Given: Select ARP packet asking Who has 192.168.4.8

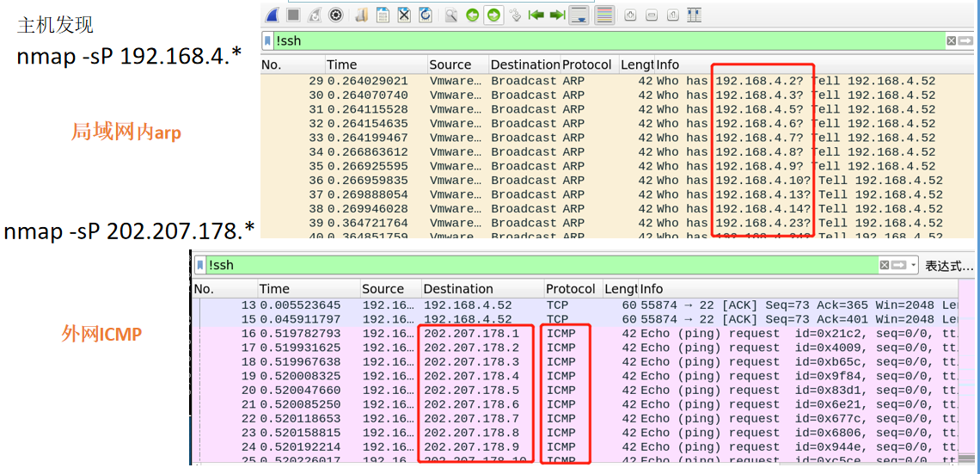Looking at the screenshot, I should point(617,152).
